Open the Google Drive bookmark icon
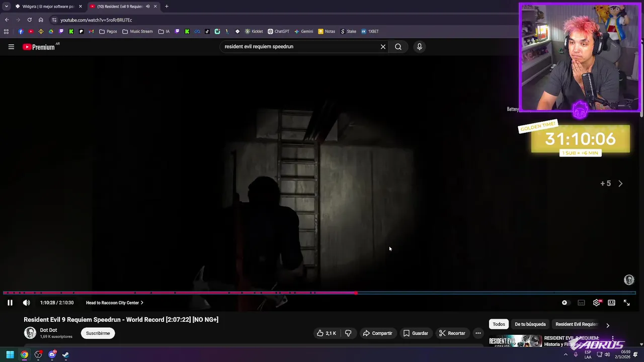The height and width of the screenshot is (362, 644). [x=51, y=31]
